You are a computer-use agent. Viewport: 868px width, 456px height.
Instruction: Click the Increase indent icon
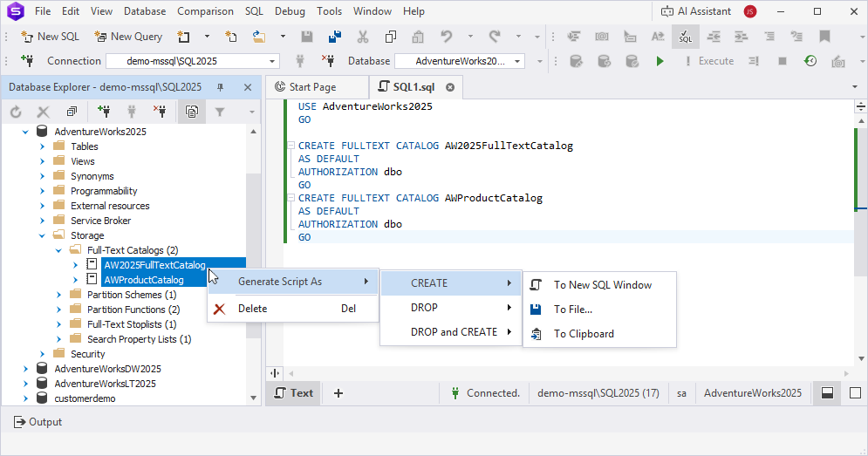[742, 37]
